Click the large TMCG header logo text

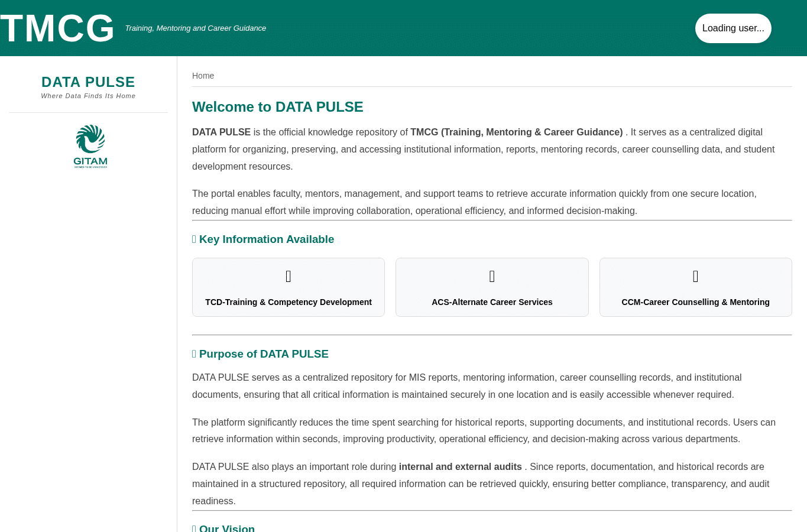[57, 28]
